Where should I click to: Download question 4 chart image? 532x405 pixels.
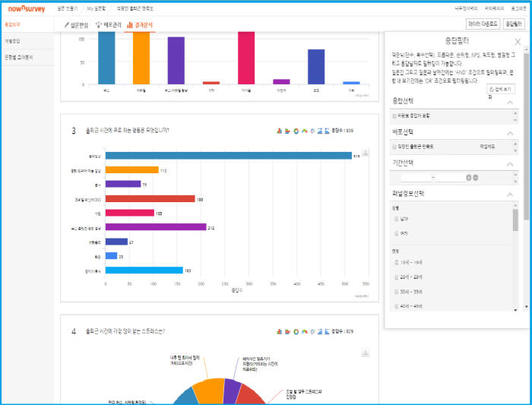click(366, 353)
